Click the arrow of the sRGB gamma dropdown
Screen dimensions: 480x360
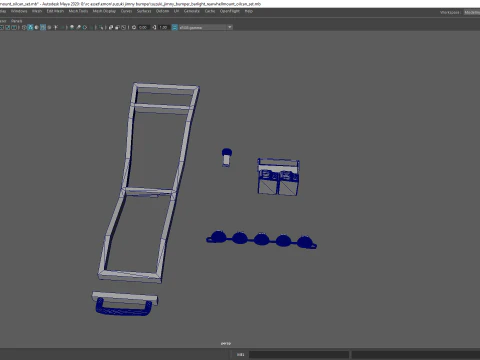point(230,27)
